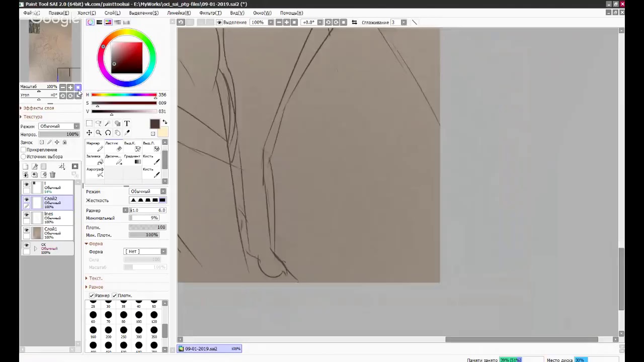Adjust the Непроз. opacity slider
The height and width of the screenshot is (362, 644).
coord(59,134)
